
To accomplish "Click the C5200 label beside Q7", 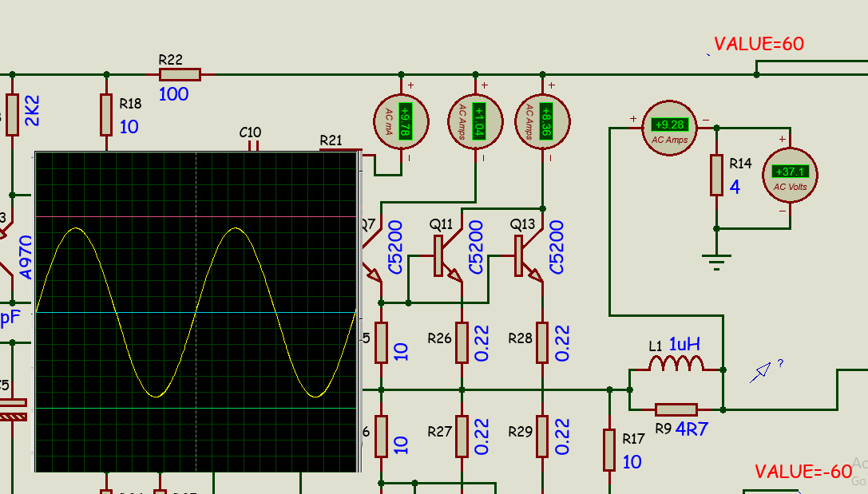I will click(x=394, y=247).
